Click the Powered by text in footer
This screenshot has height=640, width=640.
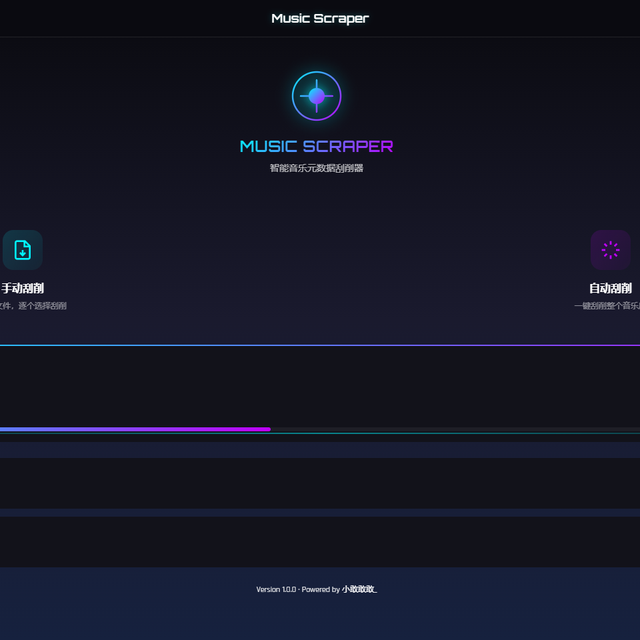[321, 589]
